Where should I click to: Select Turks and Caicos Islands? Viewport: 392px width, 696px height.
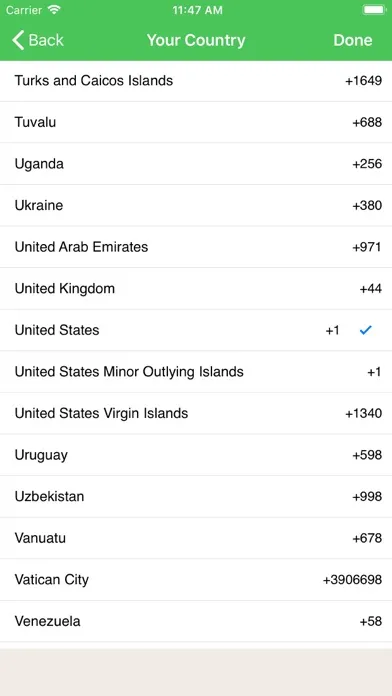coord(196,81)
